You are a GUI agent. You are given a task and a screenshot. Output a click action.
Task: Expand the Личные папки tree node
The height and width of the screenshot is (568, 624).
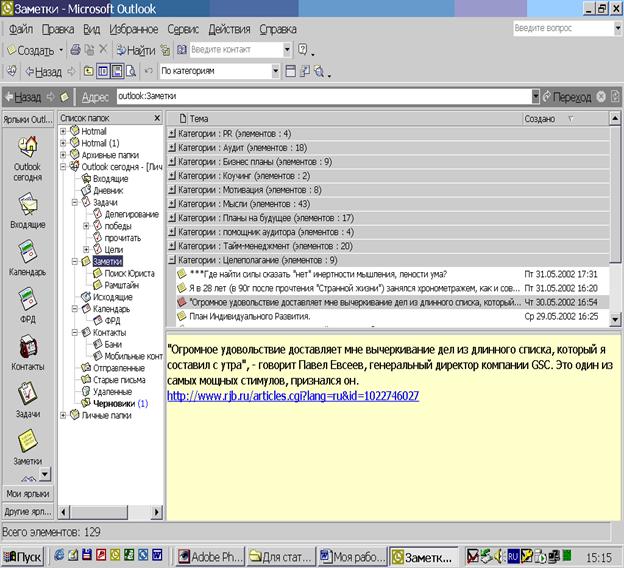click(x=63, y=415)
